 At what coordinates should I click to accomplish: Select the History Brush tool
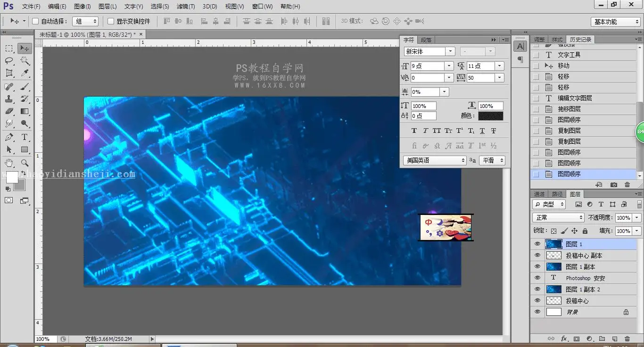(x=25, y=99)
